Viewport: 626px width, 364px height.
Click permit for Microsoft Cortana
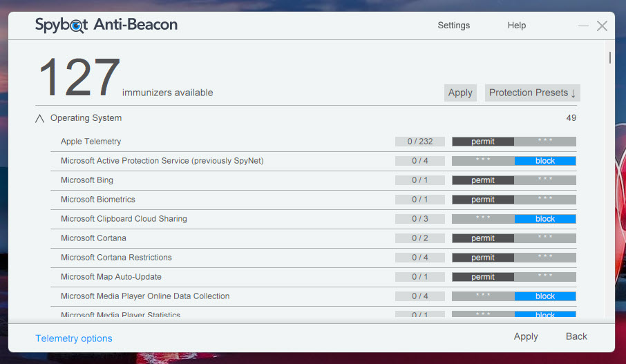[483, 238]
